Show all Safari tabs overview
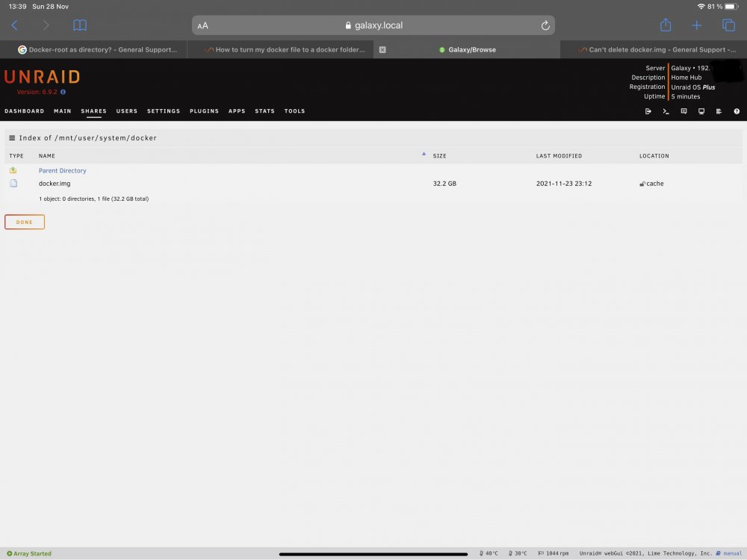The height and width of the screenshot is (560, 747). coord(728,25)
